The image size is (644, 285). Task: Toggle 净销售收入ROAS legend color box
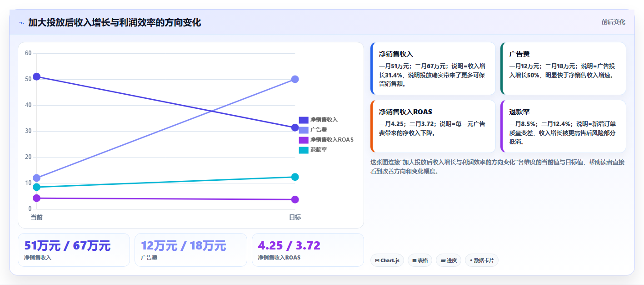click(x=304, y=140)
